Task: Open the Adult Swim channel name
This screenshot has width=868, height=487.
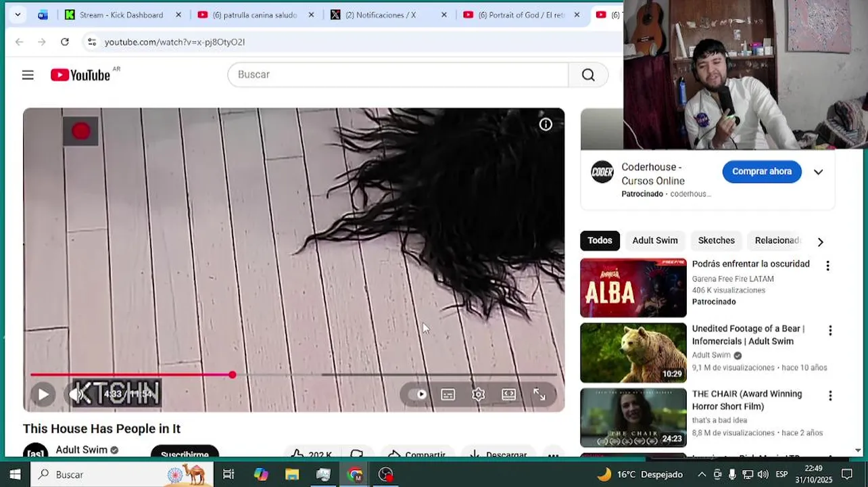Action: [x=81, y=450]
